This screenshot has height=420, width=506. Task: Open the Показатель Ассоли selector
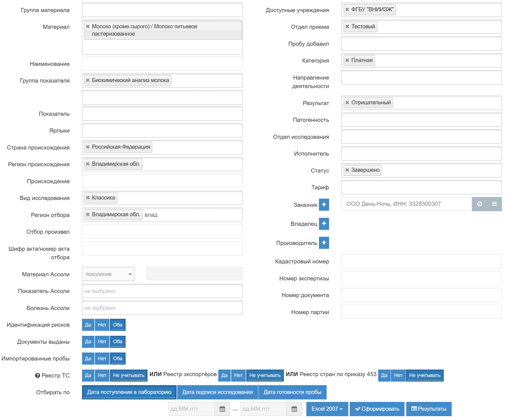pos(162,291)
